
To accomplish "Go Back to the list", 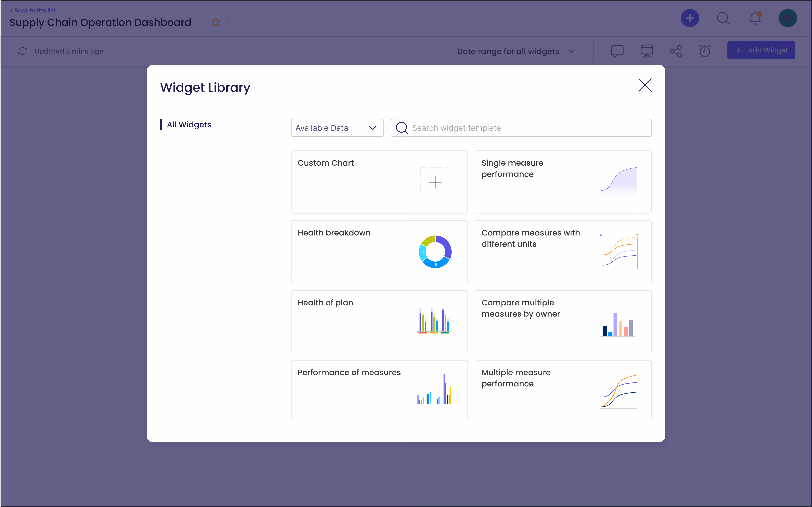I will pyautogui.click(x=32, y=10).
